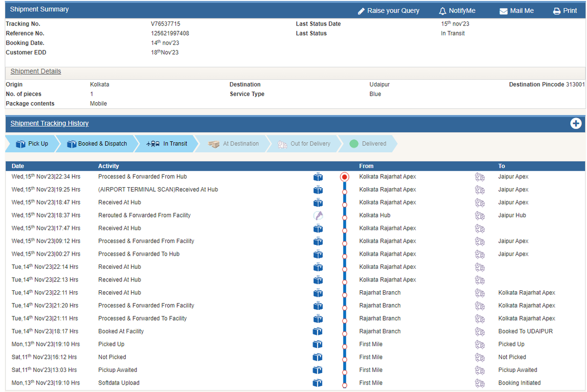Screen dimensions: 587x392
Task: Click the Softdata Upload activity text
Action: tap(119, 383)
